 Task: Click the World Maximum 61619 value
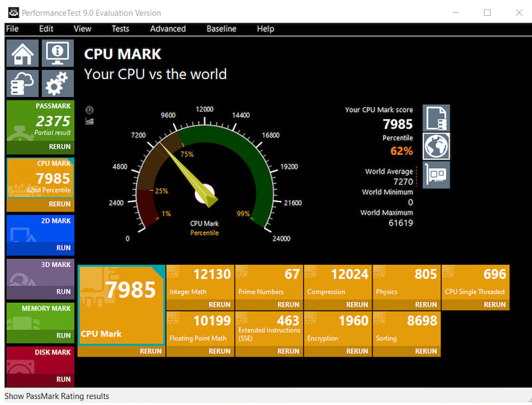coord(401,223)
